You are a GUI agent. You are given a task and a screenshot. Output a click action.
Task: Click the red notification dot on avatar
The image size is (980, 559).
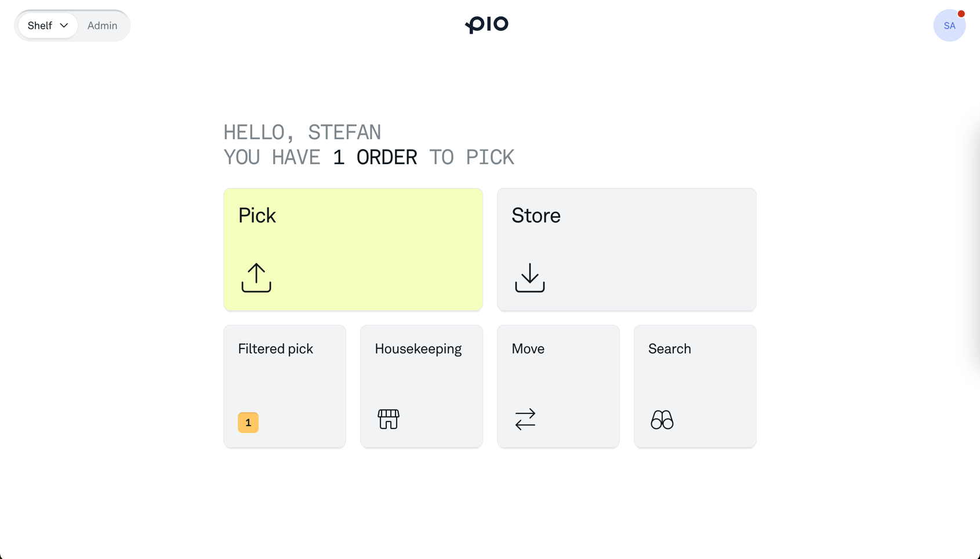click(961, 14)
